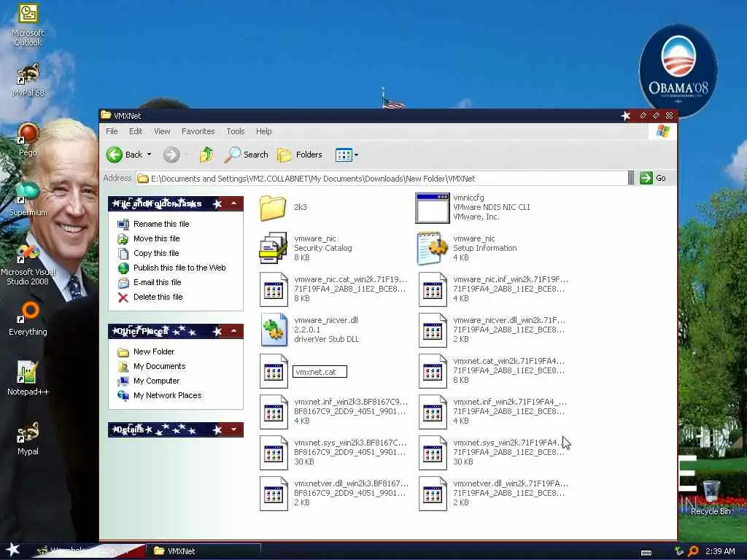Select the vmniccfg application icon

point(432,208)
